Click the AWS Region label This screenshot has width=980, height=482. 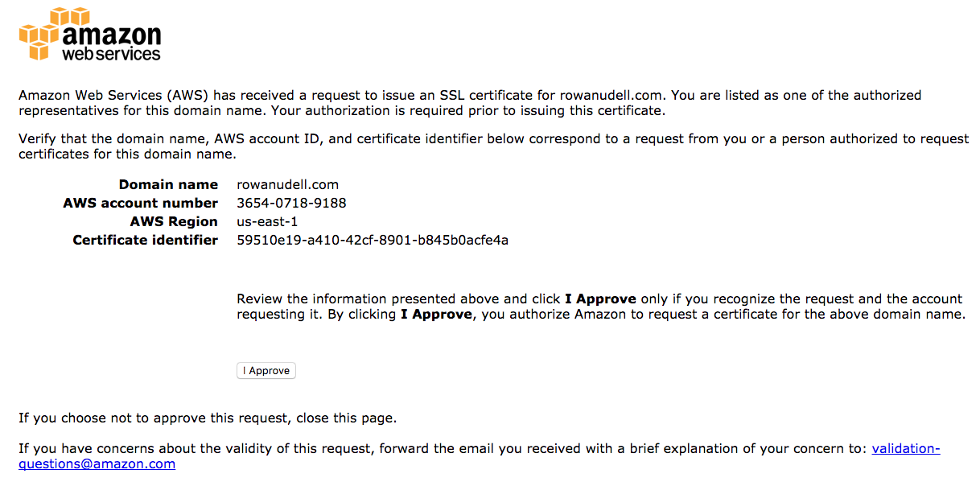pyautogui.click(x=174, y=222)
